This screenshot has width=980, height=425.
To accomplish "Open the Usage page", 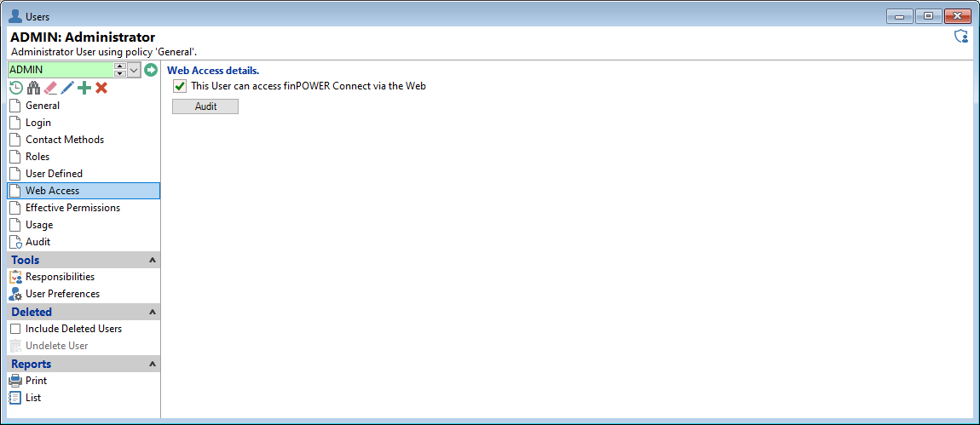I will point(84,224).
